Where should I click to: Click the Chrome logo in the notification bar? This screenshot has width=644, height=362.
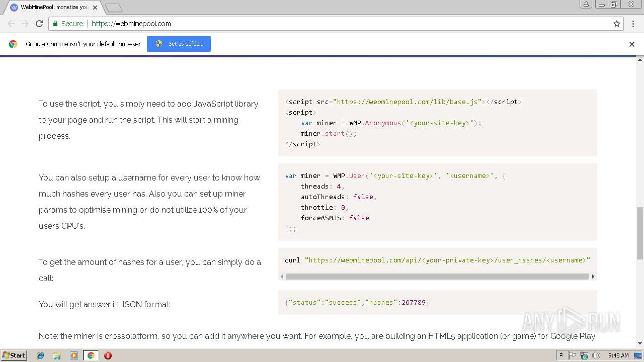[13, 44]
